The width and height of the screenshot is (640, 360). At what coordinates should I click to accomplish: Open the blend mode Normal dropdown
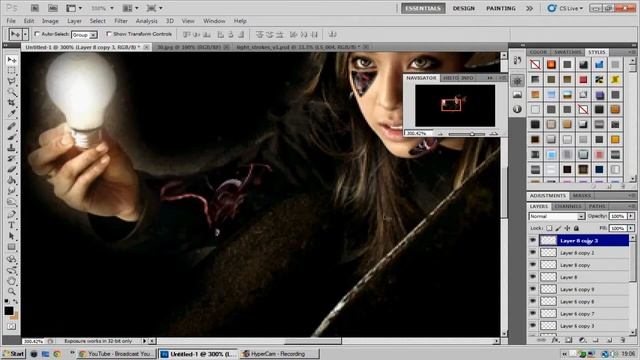[x=557, y=216]
